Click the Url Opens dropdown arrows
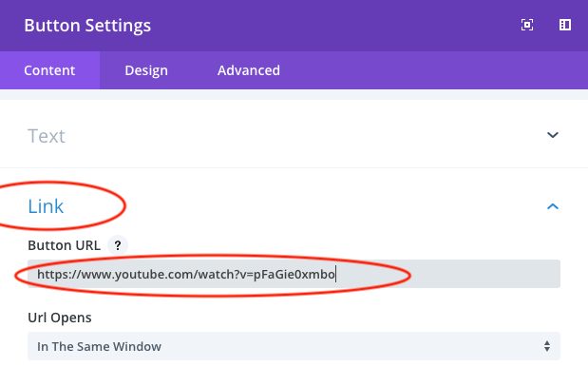 point(546,346)
